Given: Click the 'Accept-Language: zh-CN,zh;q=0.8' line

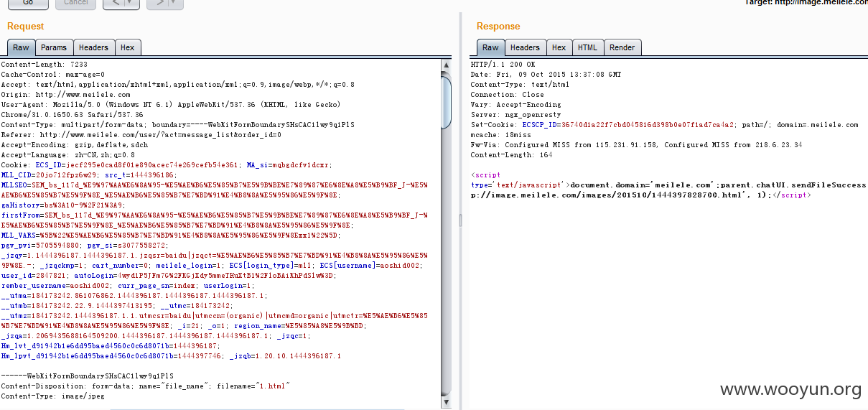Looking at the screenshot, I should click(67, 155).
